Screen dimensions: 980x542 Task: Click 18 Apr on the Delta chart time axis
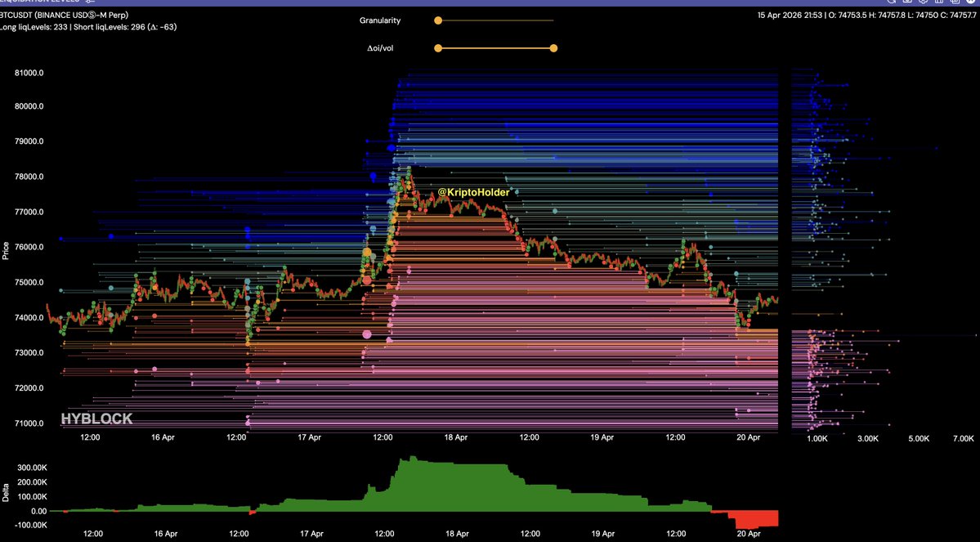click(x=458, y=534)
